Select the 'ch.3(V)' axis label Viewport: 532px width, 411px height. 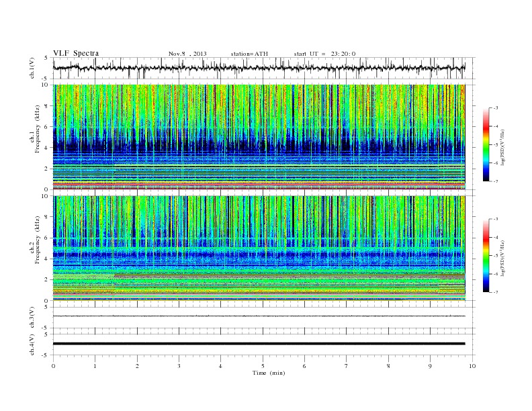coord(32,318)
